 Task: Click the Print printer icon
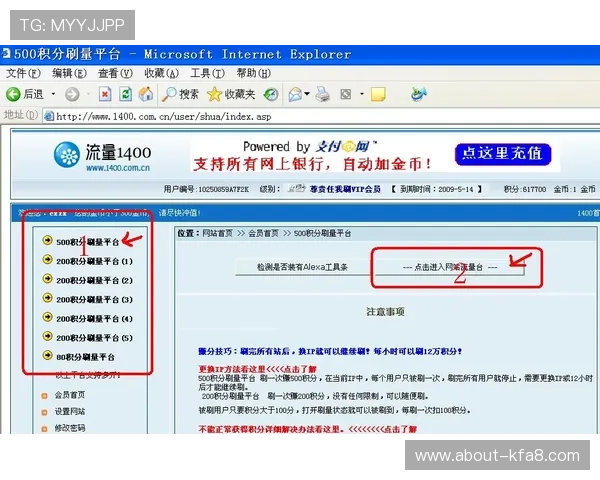[x=323, y=94]
